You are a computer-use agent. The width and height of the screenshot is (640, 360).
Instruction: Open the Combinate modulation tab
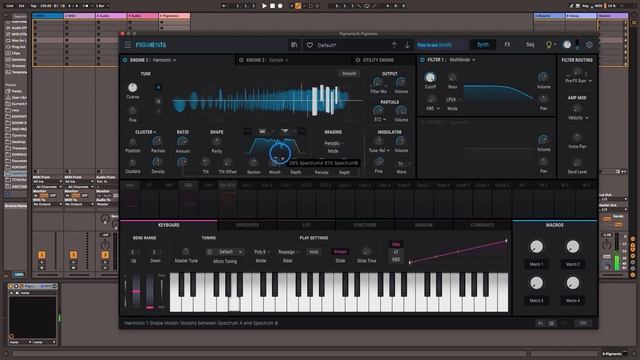pos(482,225)
